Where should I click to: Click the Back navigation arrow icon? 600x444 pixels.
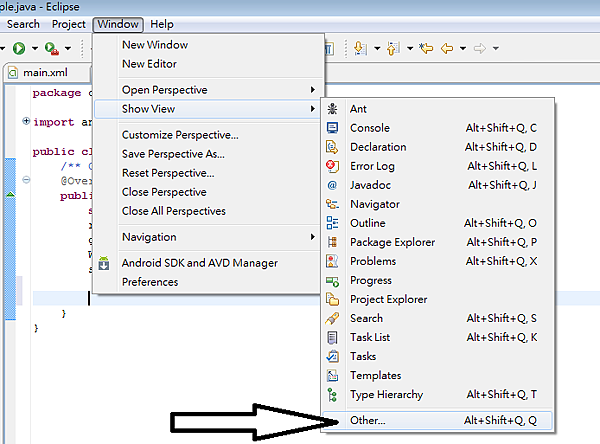(x=447, y=48)
